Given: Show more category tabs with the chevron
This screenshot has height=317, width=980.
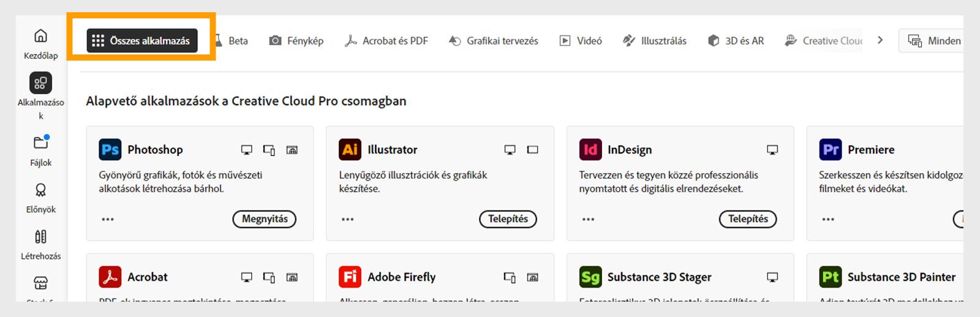Looking at the screenshot, I should click(880, 40).
